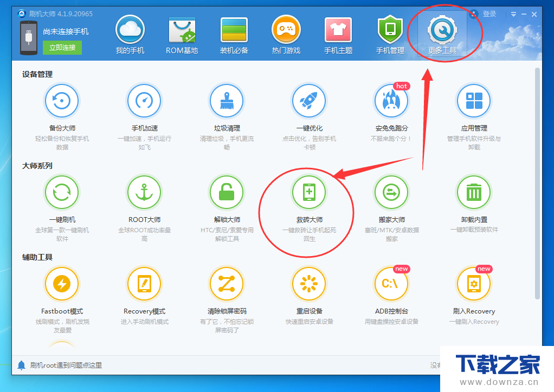Open 救砖大师 phone rescue icon

(x=309, y=193)
